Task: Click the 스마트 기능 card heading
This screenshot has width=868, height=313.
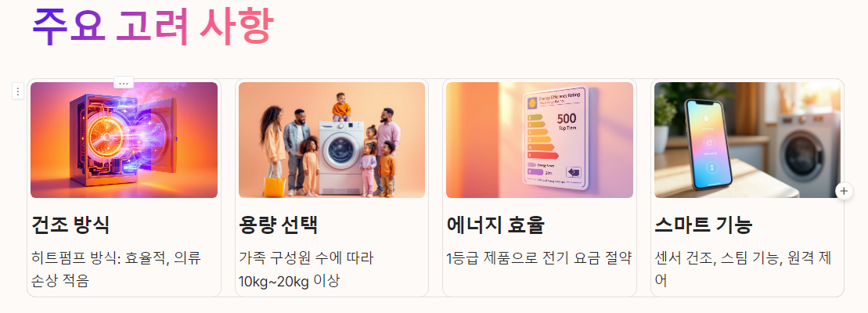Action: 703,225
